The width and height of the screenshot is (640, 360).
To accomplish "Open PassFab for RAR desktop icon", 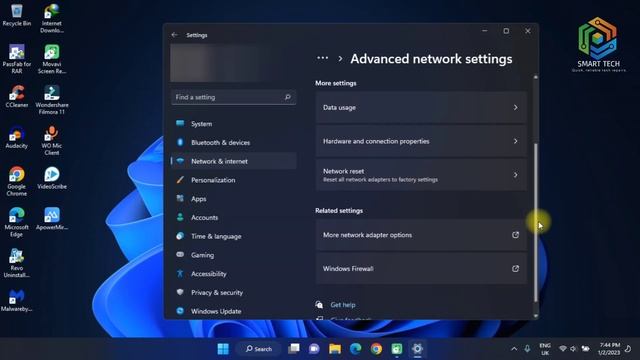I will pyautogui.click(x=17, y=59).
